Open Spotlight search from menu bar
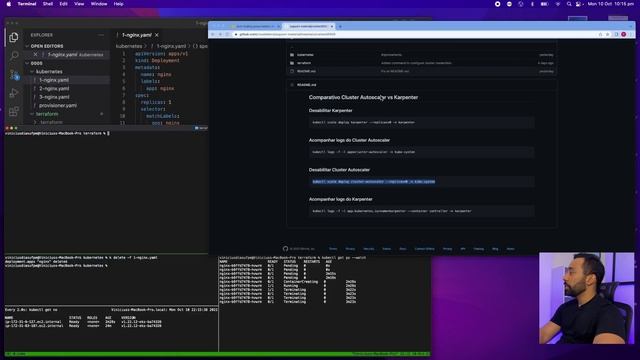Screen dimensions: 640x360 point(569,4)
